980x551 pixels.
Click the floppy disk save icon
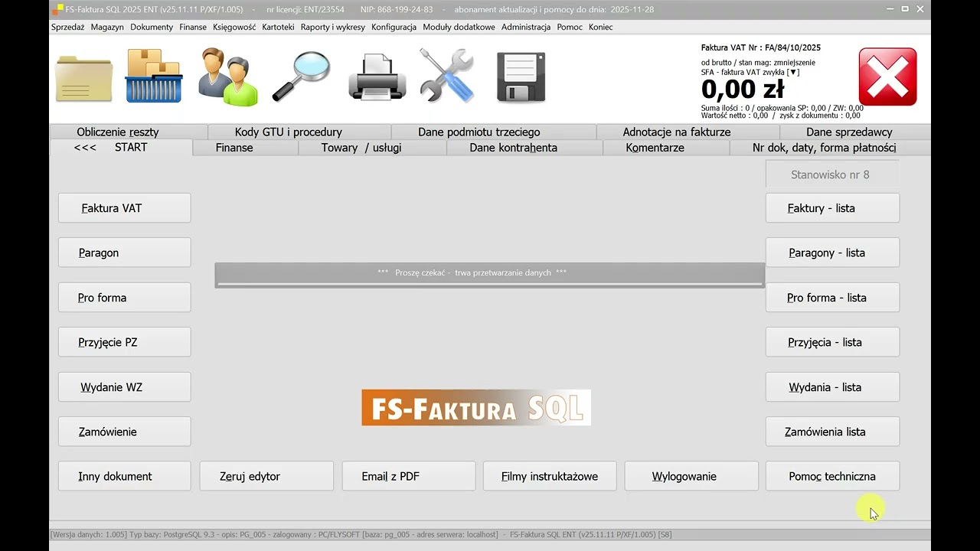click(521, 77)
